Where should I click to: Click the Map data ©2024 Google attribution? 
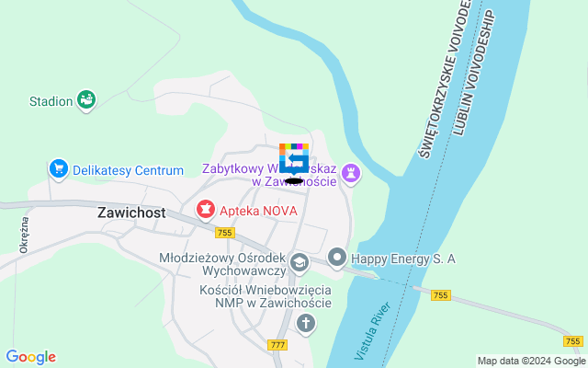[532, 362]
